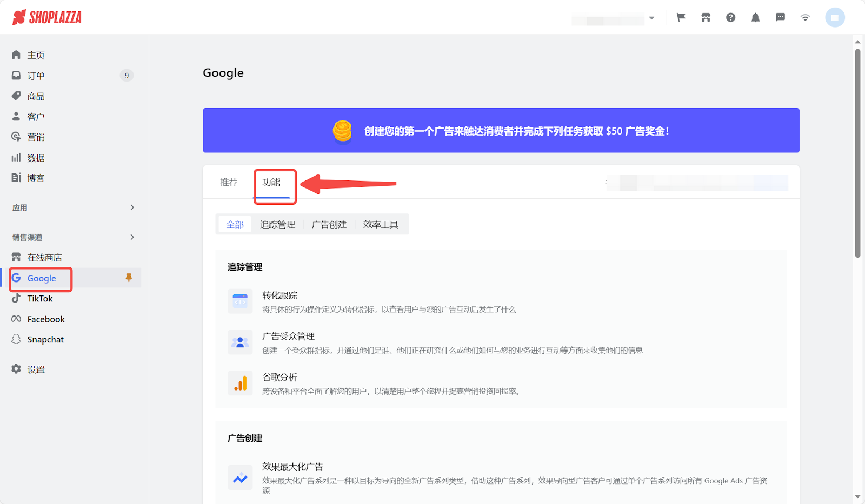Open the help question mark icon
865x504 pixels.
coord(730,17)
